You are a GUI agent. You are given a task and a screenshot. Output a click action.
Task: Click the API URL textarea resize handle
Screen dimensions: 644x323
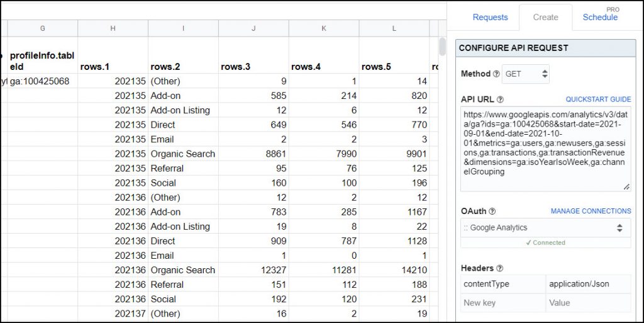pyautogui.click(x=626, y=187)
